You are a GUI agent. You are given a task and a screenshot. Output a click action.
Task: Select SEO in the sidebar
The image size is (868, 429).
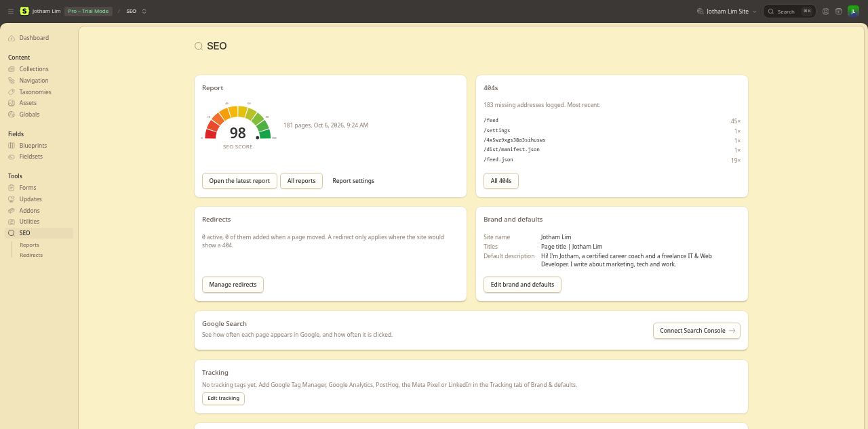39,233
